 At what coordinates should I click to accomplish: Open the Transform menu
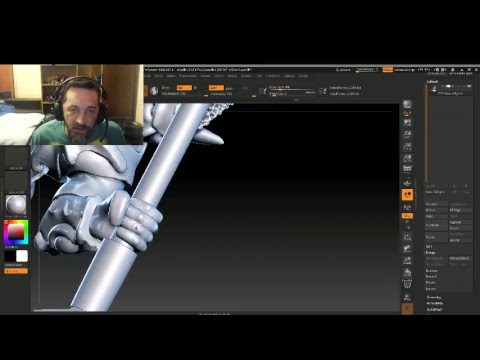coord(273,76)
